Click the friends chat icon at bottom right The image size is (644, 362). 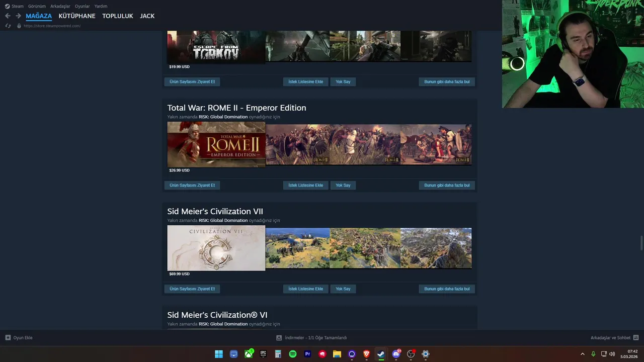pyautogui.click(x=636, y=338)
